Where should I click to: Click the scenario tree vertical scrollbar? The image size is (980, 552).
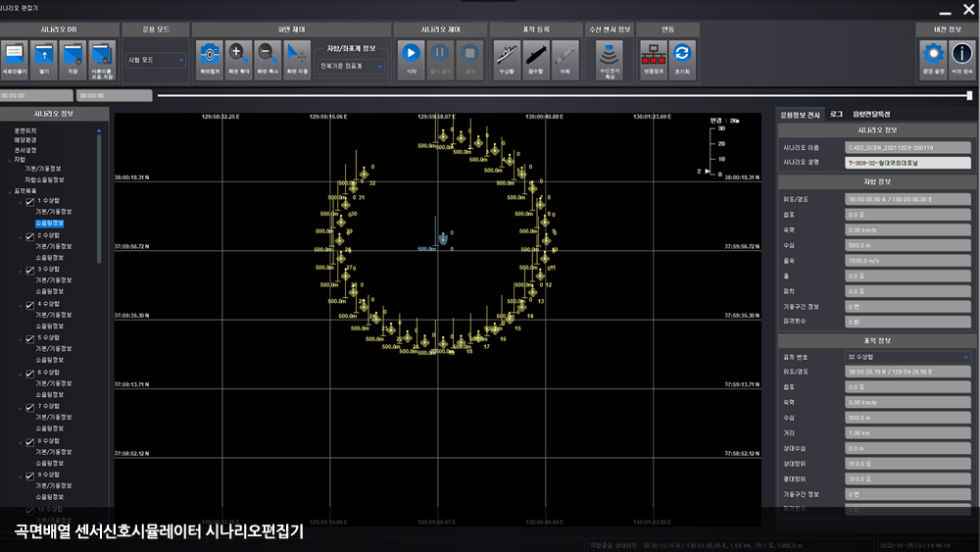99,197
